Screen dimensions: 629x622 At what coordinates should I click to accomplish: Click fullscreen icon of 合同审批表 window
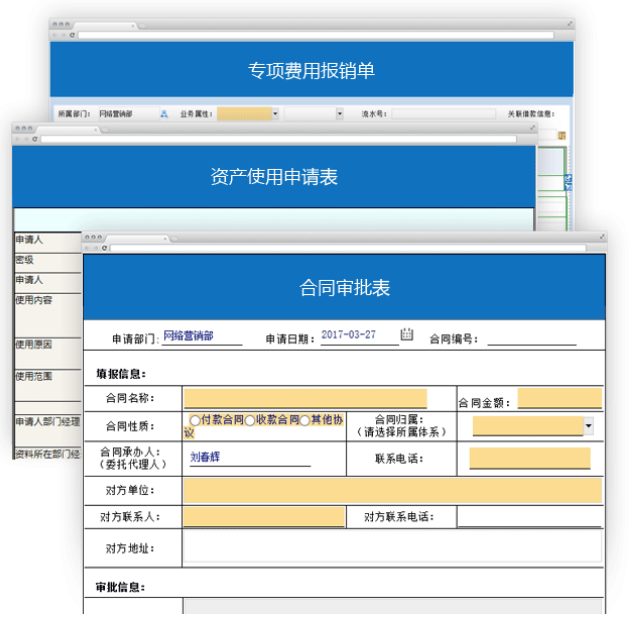600,238
